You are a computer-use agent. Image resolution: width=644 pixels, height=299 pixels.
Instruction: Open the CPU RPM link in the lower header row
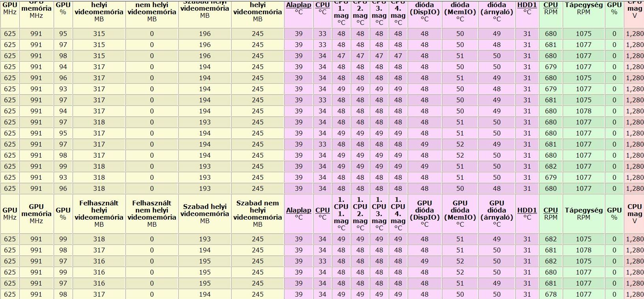pyautogui.click(x=551, y=210)
